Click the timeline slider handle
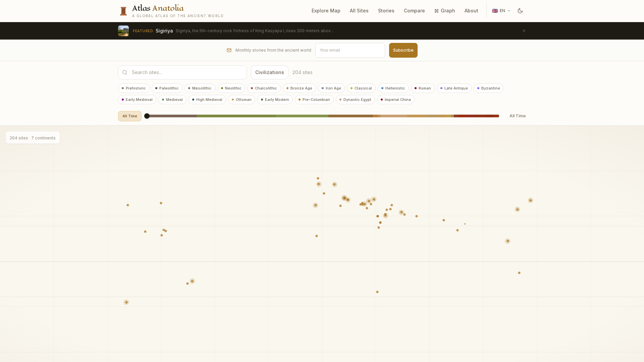 (147, 116)
